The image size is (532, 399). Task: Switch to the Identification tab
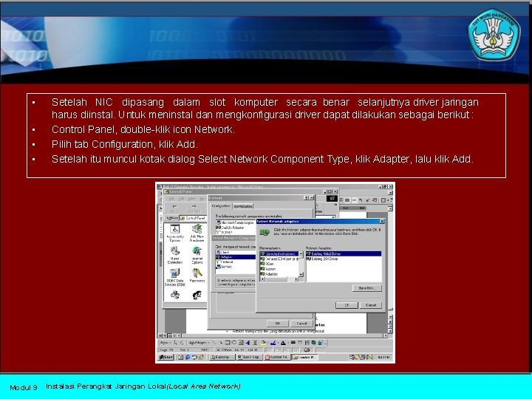tap(243, 206)
